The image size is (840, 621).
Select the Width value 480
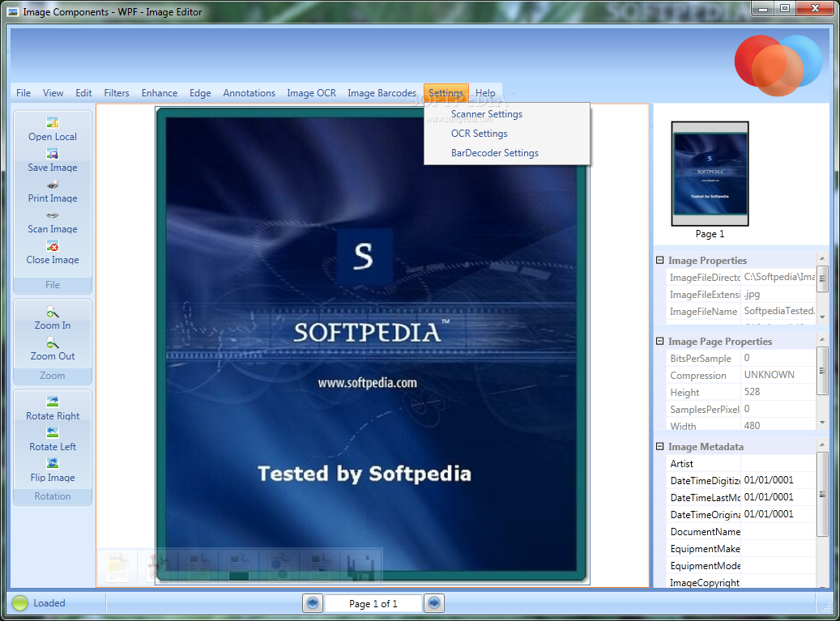[x=779, y=425]
